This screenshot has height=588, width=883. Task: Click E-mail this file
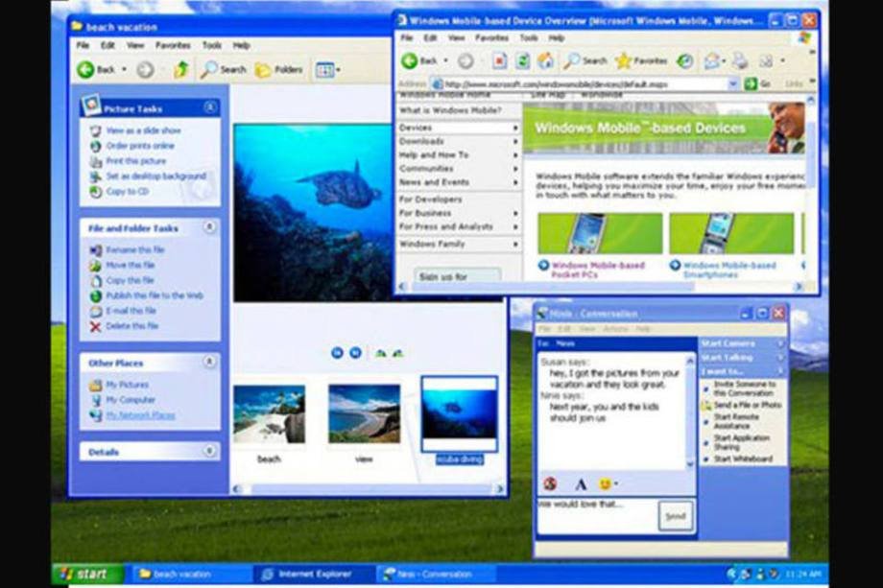(x=123, y=311)
